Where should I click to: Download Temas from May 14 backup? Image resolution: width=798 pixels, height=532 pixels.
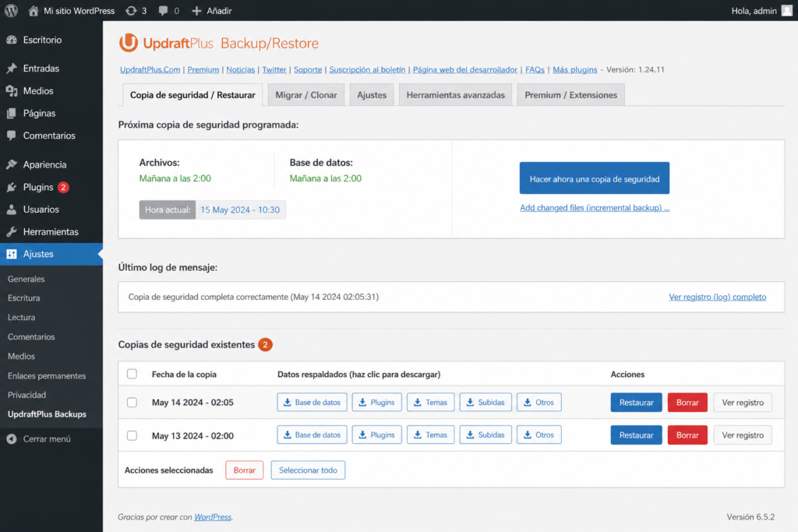point(430,402)
